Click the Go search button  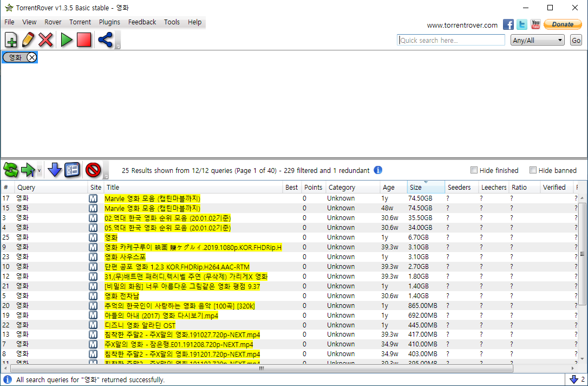click(x=576, y=40)
